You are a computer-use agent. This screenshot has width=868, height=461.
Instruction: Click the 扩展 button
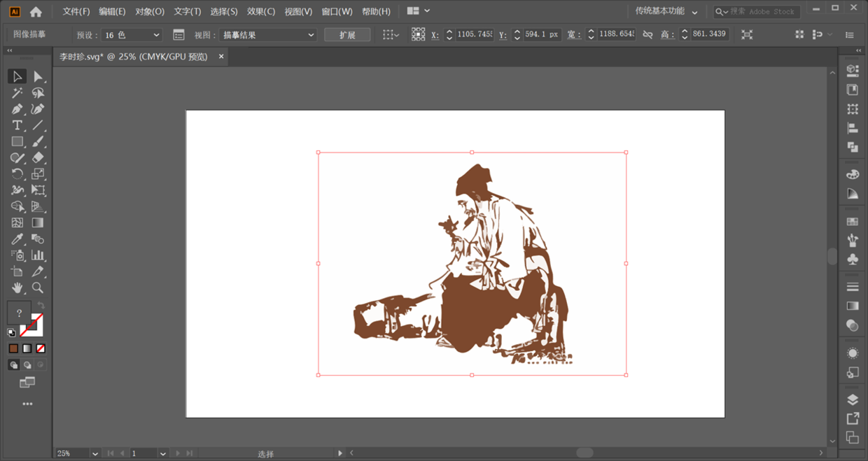pyautogui.click(x=347, y=35)
